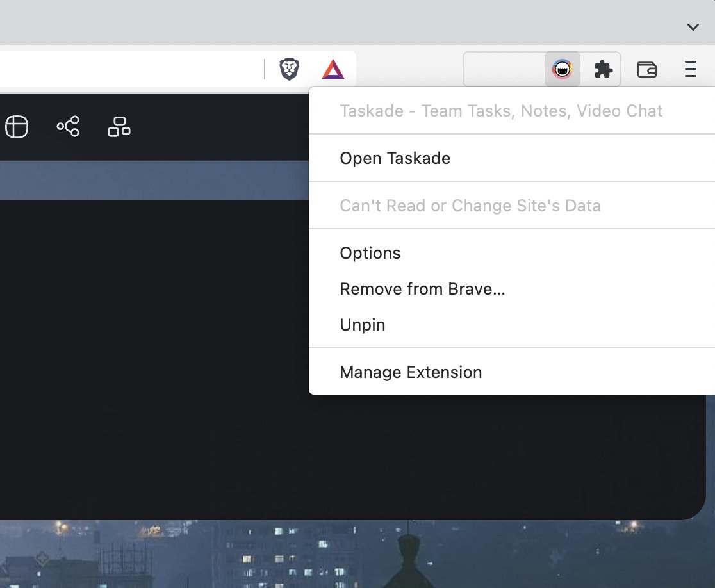Open the Brave Wallet icon
715x588 pixels.
tap(647, 69)
